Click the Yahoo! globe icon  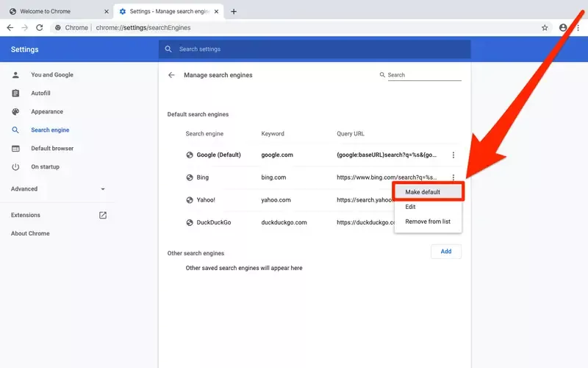click(x=190, y=199)
